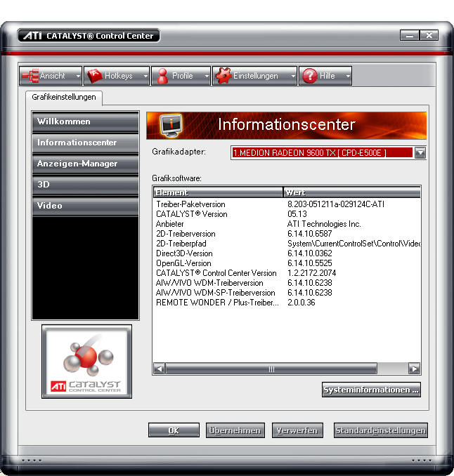Select Informationscenter in the sidebar
The height and width of the screenshot is (476, 454).
click(x=86, y=143)
